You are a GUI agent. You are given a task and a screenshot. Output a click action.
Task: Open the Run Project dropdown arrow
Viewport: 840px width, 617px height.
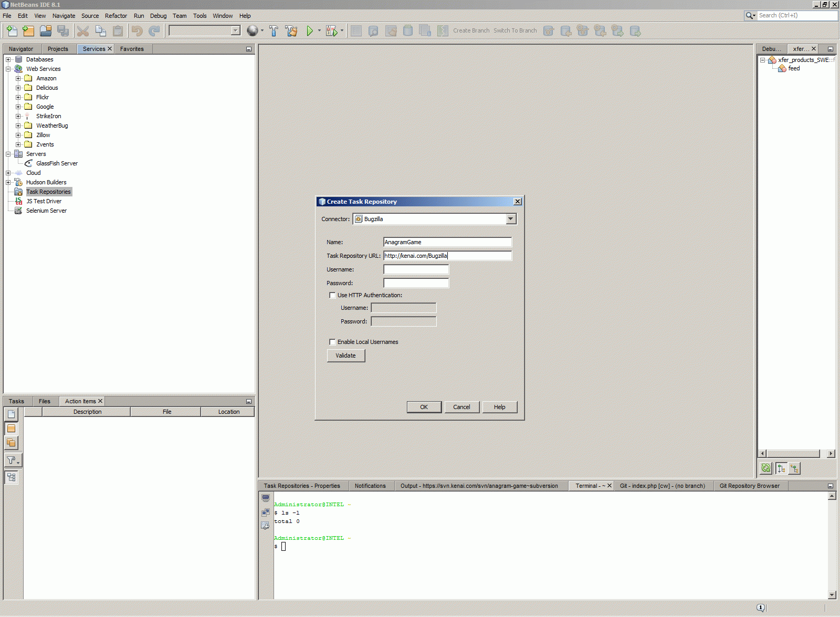coord(319,31)
